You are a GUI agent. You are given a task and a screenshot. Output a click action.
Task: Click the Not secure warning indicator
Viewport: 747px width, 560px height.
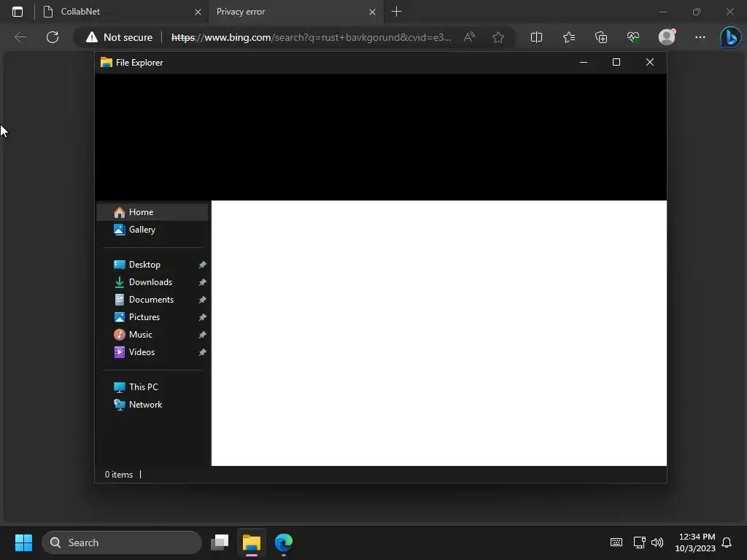coord(119,37)
